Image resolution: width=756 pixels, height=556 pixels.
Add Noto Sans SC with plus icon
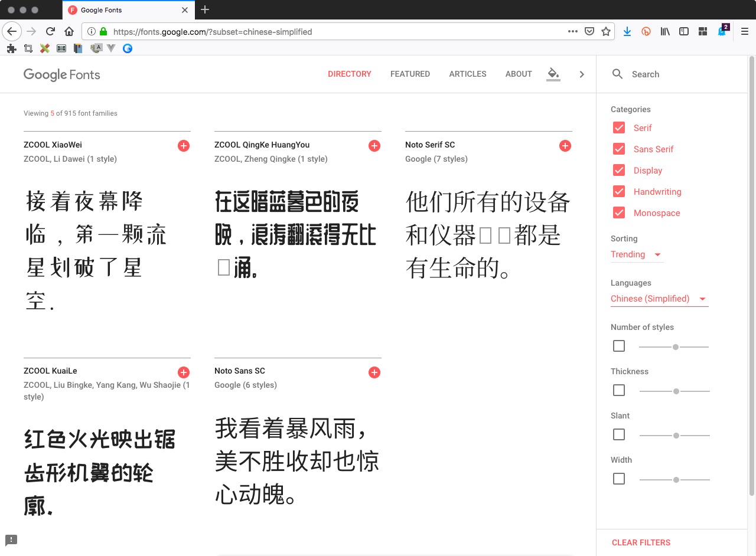[x=374, y=372]
